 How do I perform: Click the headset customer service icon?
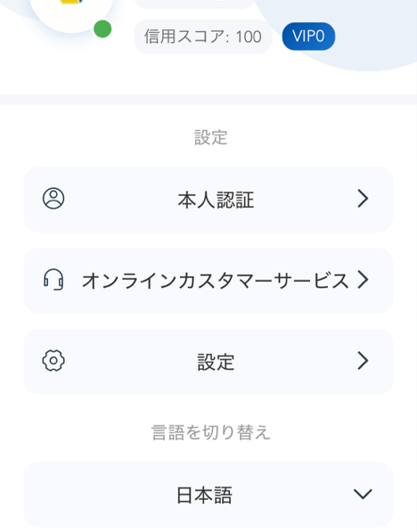click(53, 280)
